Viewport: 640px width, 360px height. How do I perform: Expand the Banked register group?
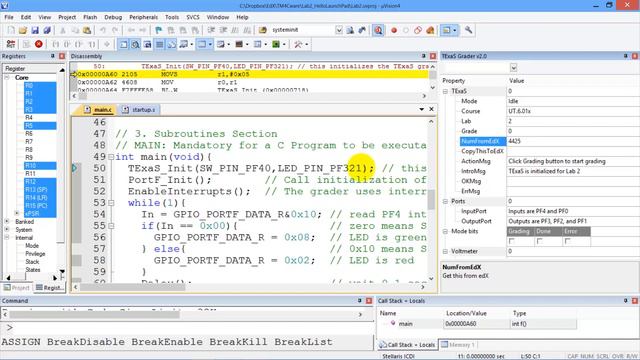(7, 222)
